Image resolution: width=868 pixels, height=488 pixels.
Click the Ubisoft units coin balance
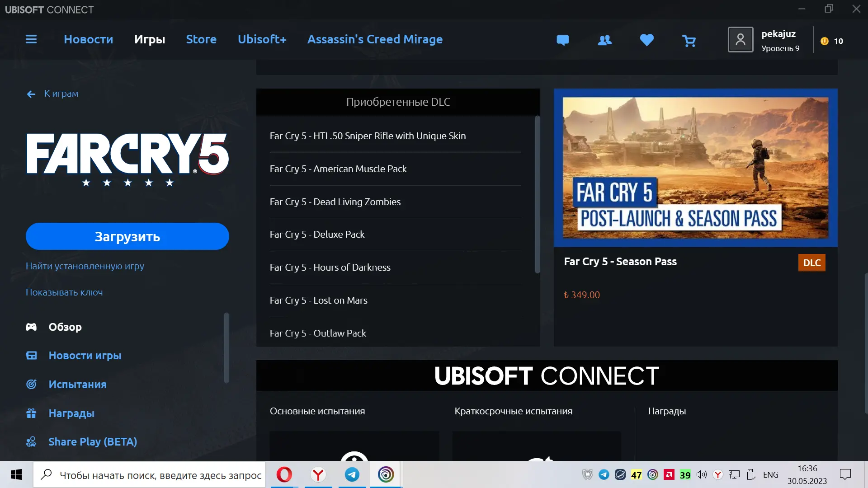click(832, 41)
